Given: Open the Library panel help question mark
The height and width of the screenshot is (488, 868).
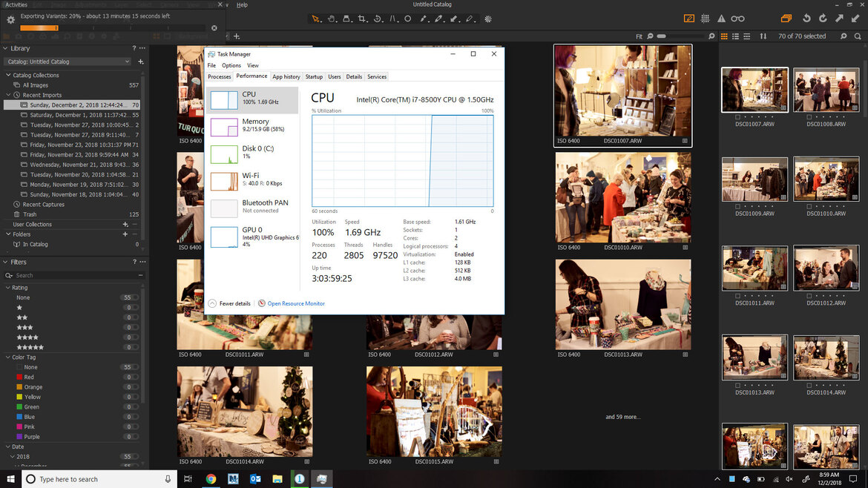Looking at the screenshot, I should point(134,49).
